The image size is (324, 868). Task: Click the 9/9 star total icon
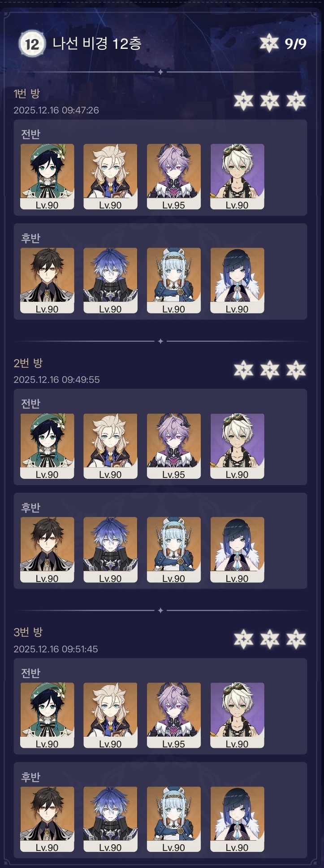pos(269,43)
